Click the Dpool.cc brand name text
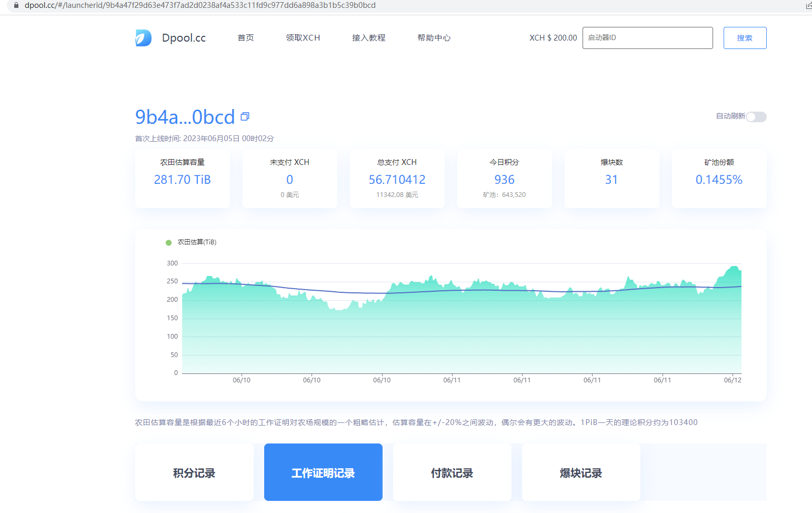 pyautogui.click(x=184, y=38)
